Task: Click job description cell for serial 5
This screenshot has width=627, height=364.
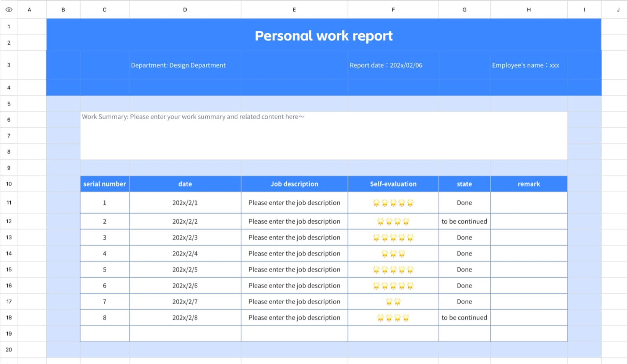Action: coord(294,270)
